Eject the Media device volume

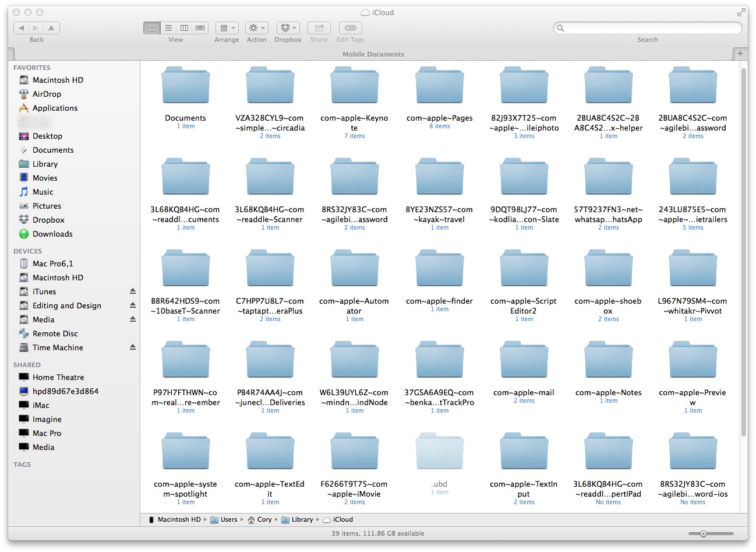(x=133, y=319)
